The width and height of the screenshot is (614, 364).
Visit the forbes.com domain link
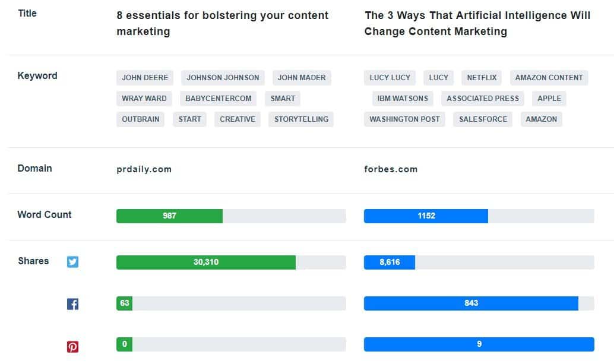click(391, 169)
